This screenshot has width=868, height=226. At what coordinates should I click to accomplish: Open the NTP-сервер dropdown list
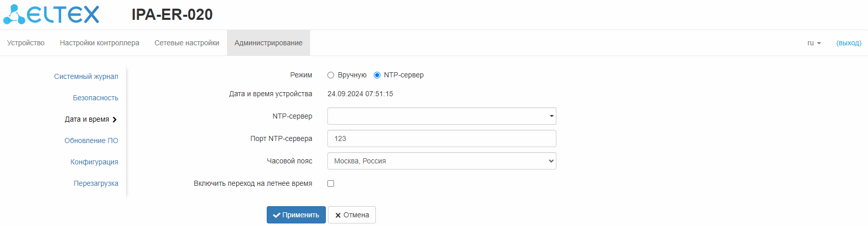point(551,116)
